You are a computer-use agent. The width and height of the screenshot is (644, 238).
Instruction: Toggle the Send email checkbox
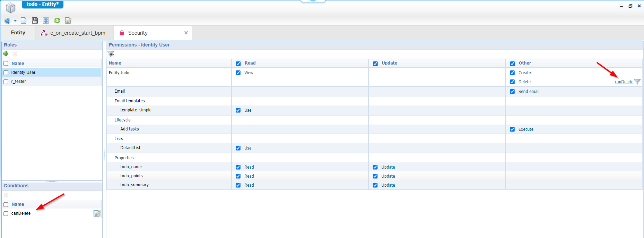512,92
